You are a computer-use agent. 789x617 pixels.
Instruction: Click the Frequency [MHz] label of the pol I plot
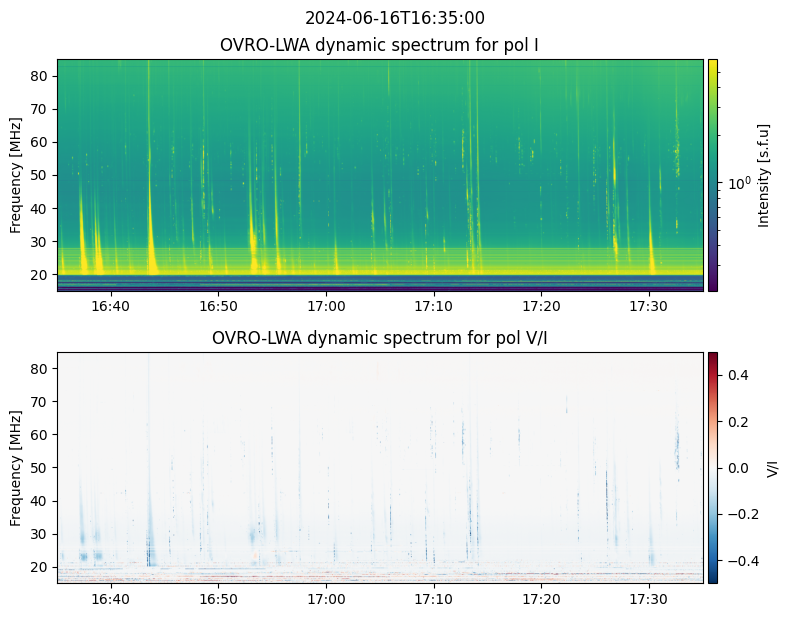tap(16, 175)
